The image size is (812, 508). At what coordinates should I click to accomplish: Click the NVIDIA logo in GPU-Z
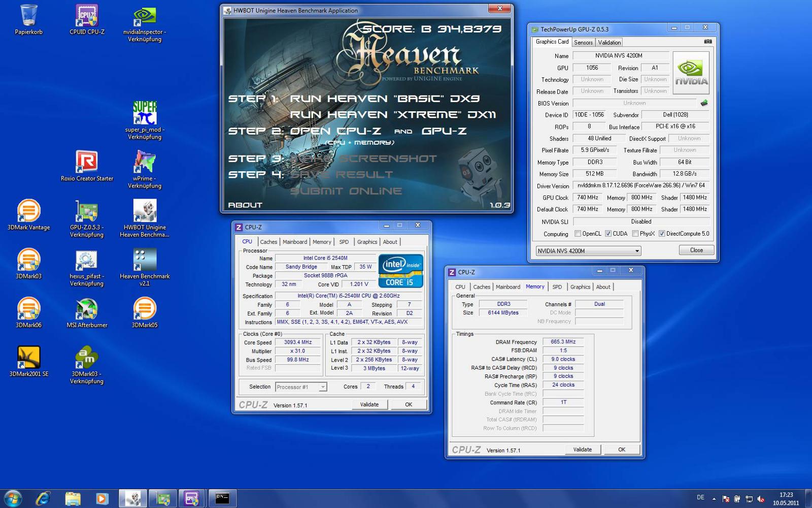coord(691,73)
